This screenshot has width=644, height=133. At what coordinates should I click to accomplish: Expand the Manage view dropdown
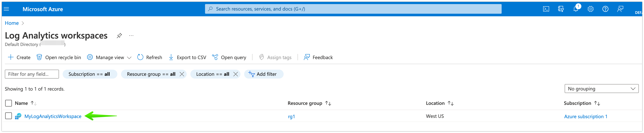pyautogui.click(x=109, y=57)
